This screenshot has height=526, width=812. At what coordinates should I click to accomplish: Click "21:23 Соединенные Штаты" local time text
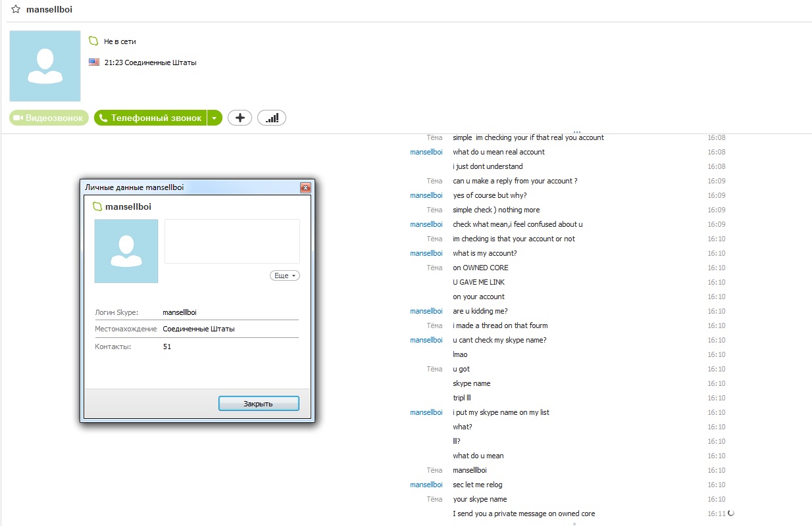point(151,62)
